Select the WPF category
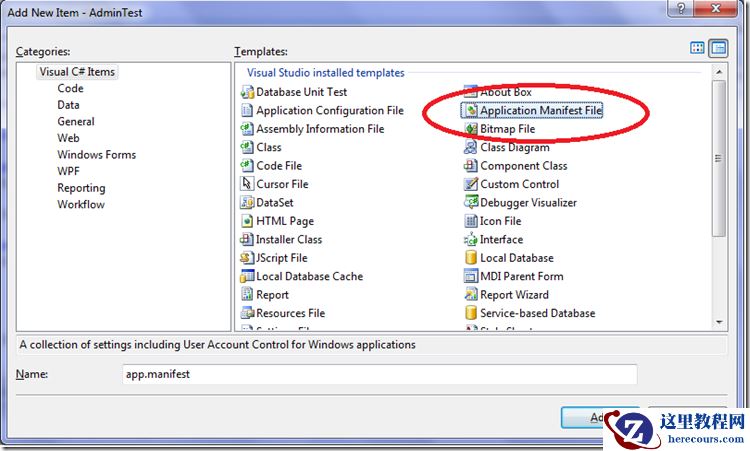This screenshot has width=750, height=451. [x=68, y=171]
